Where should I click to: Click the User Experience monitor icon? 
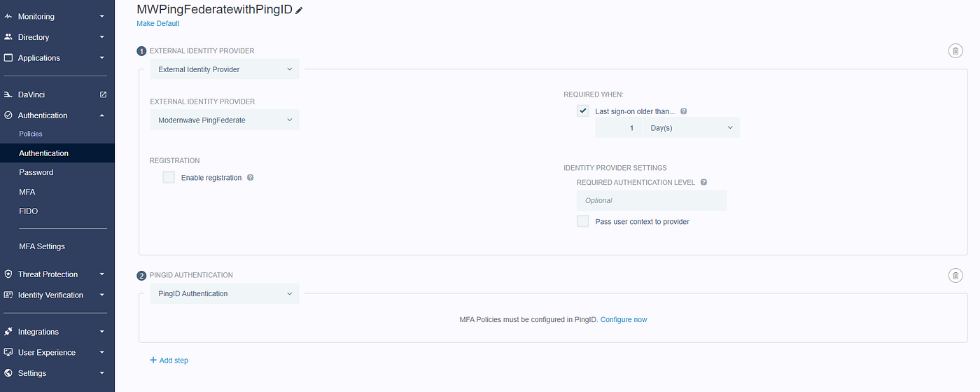8,353
